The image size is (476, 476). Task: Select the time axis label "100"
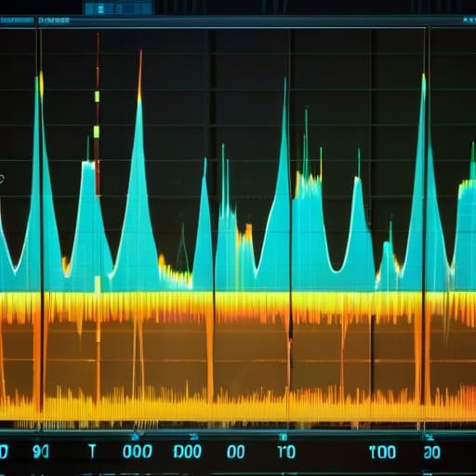(x=383, y=452)
